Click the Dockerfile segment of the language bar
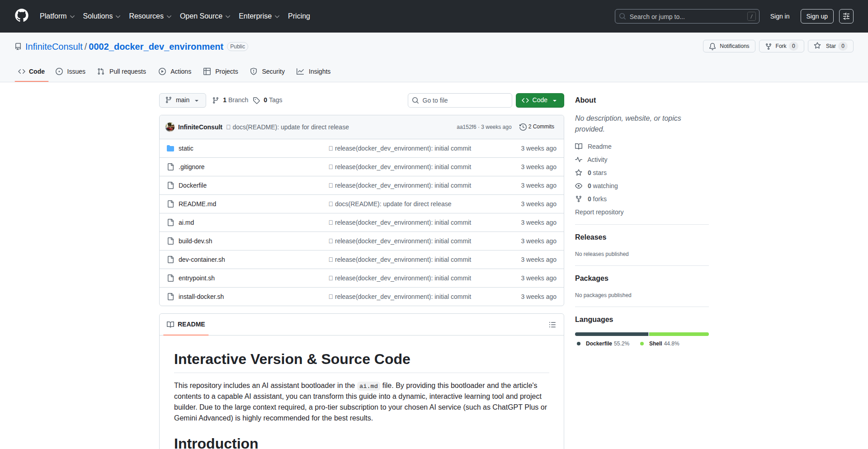868x449 pixels. (610, 334)
